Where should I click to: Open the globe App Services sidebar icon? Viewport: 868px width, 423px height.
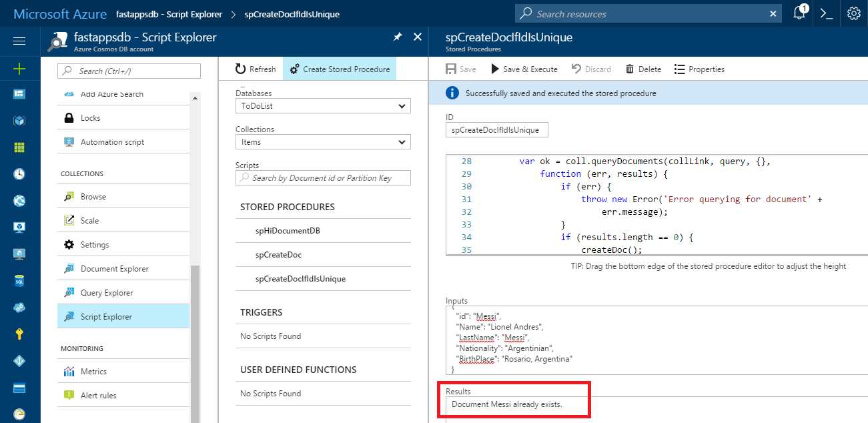19,200
